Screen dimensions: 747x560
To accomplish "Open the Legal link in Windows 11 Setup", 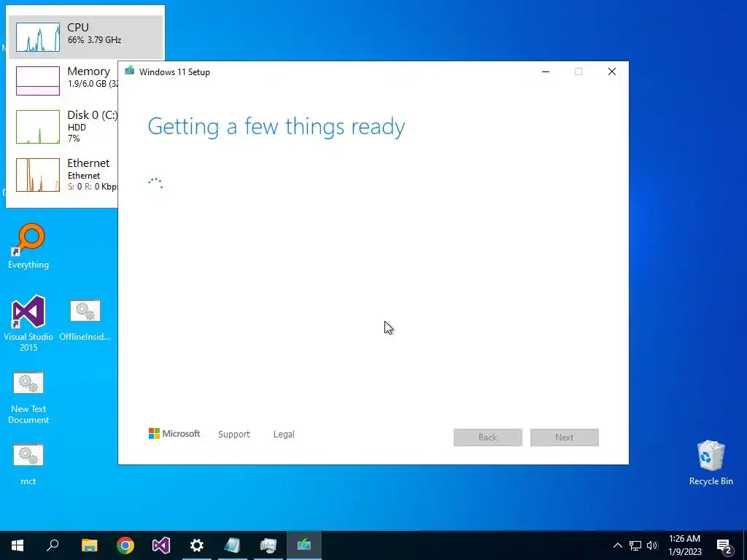I will click(284, 435).
